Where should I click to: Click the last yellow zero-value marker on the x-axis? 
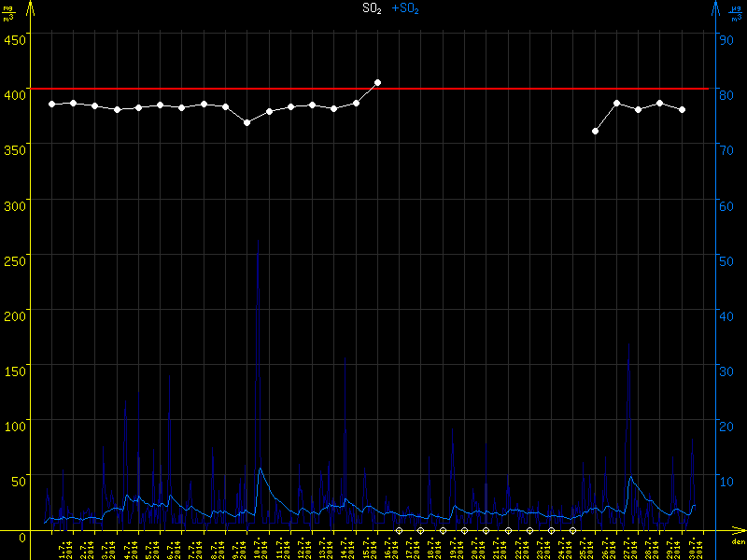pos(572,530)
